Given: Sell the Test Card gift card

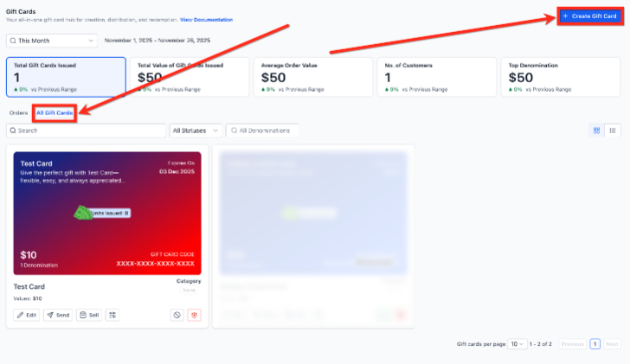Looking at the screenshot, I should [89, 315].
